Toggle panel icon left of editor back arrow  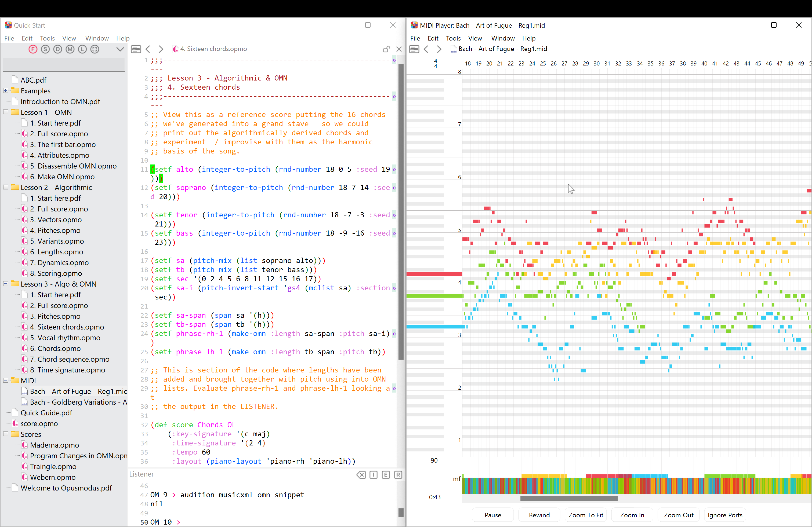136,49
